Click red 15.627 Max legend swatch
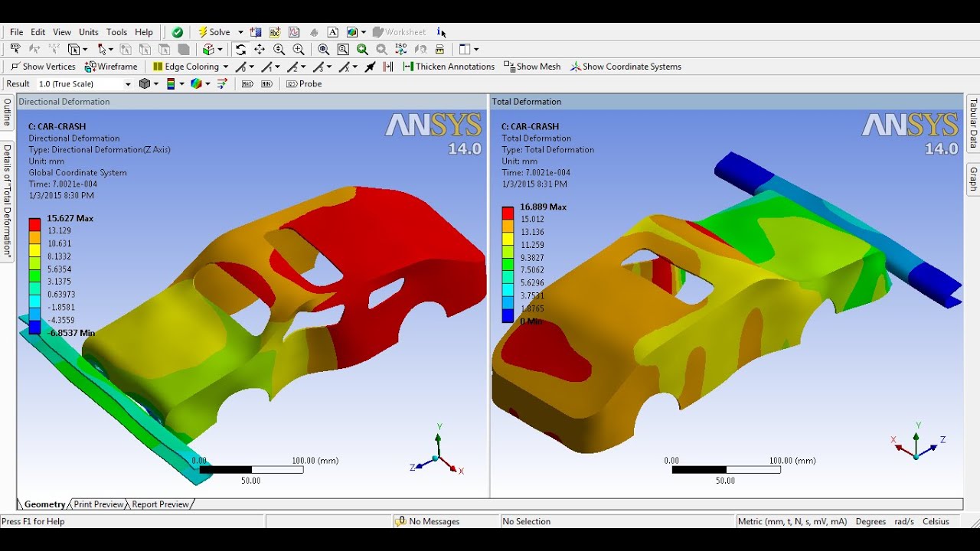This screenshot has width=980, height=551. (x=34, y=224)
